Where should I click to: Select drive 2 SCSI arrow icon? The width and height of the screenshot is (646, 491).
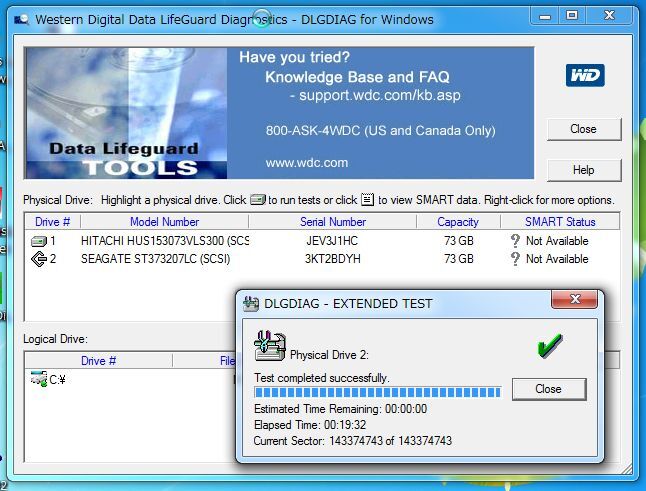point(39,259)
